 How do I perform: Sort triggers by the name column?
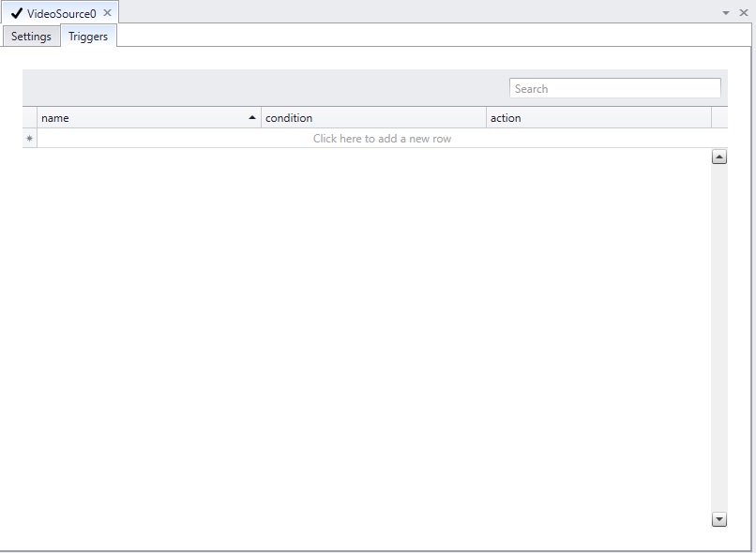pyautogui.click(x=149, y=118)
